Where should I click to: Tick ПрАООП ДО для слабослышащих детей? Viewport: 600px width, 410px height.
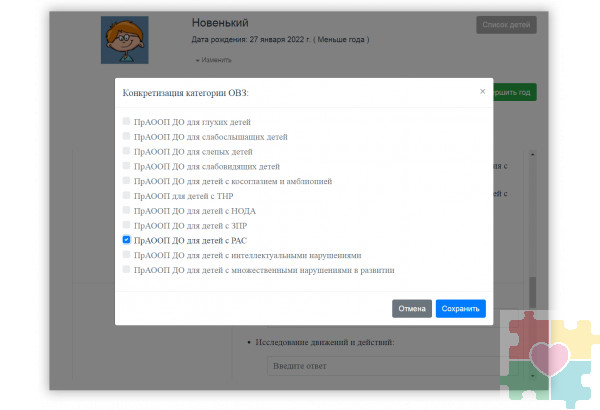click(x=126, y=135)
